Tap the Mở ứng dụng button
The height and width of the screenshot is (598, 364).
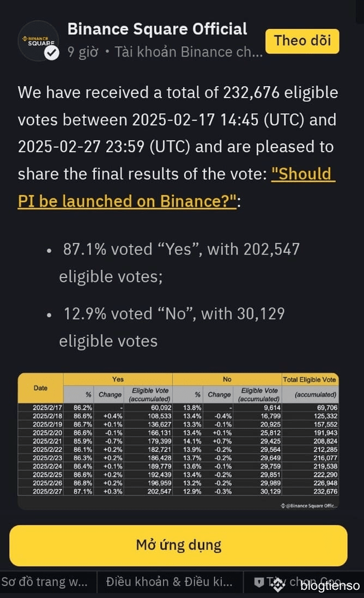(178, 545)
